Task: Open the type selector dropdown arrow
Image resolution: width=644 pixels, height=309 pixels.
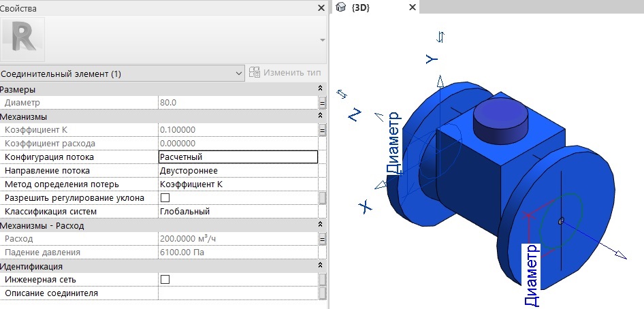Action: coord(322,39)
